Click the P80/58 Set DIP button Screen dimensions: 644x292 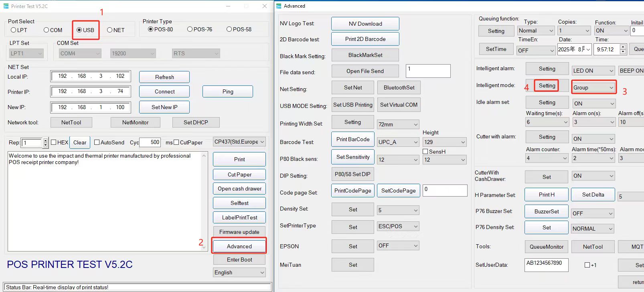[353, 174]
